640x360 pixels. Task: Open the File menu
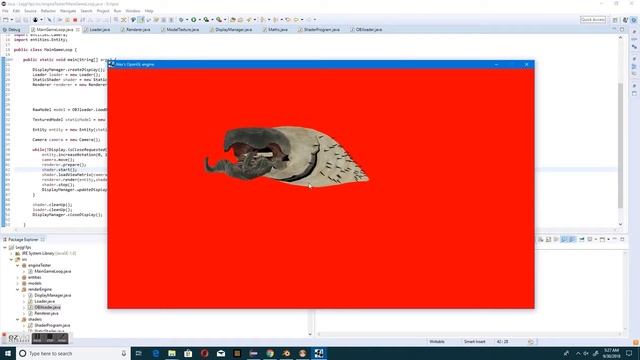[x=5, y=11]
